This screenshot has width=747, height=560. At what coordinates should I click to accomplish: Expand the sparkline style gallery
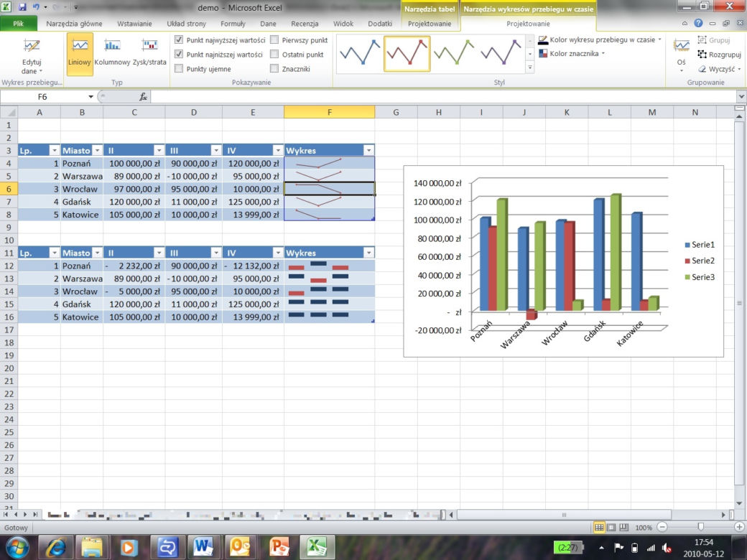(x=530, y=68)
